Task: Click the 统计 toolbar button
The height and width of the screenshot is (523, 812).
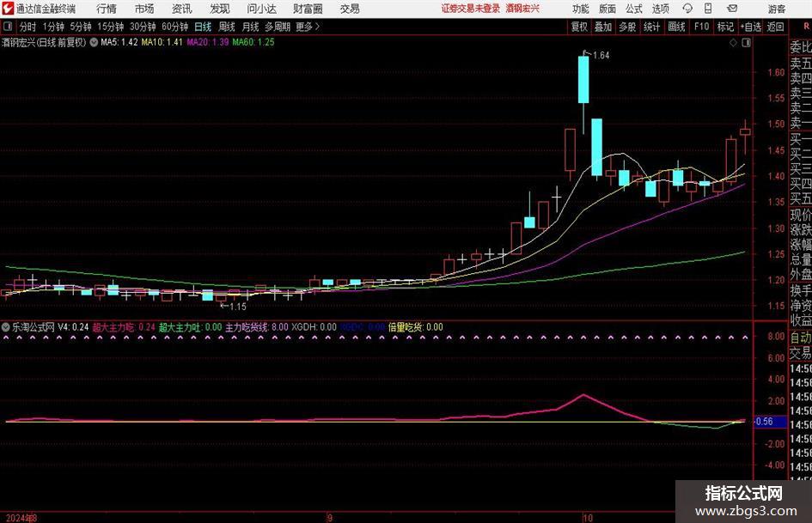Action: tap(651, 27)
